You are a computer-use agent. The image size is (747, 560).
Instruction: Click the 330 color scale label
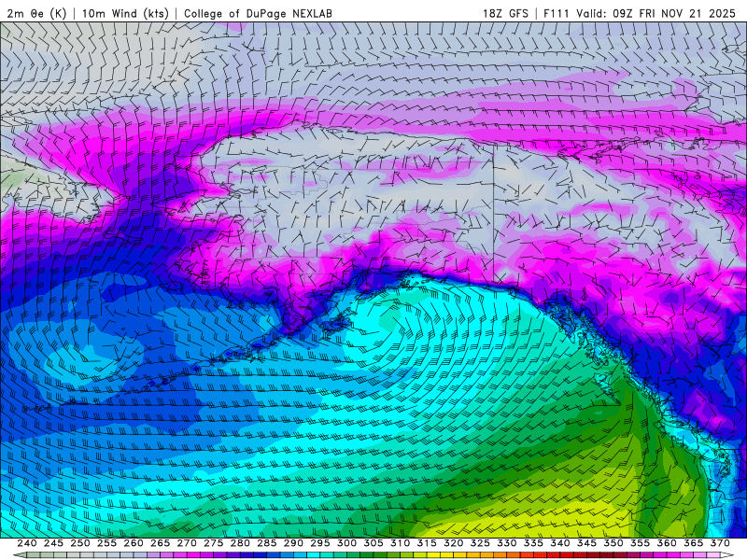(x=507, y=543)
